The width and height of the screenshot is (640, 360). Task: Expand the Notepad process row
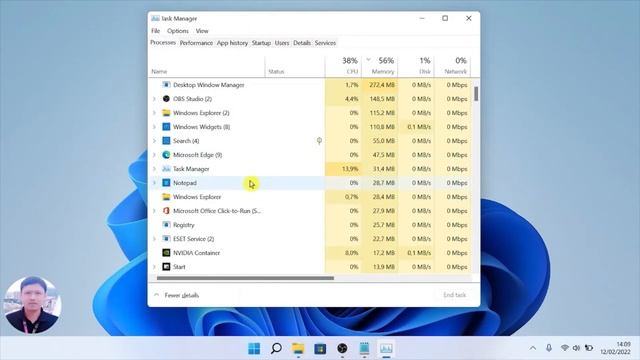pyautogui.click(x=154, y=183)
